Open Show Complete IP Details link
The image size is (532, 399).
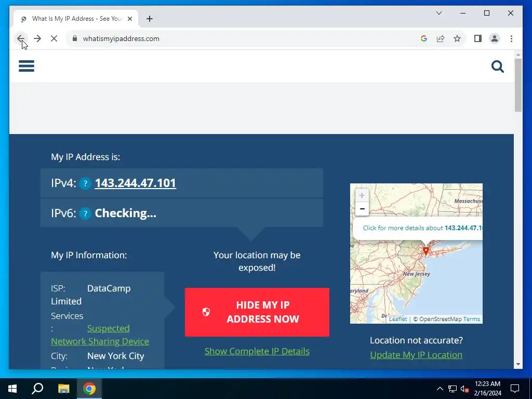[x=257, y=351]
